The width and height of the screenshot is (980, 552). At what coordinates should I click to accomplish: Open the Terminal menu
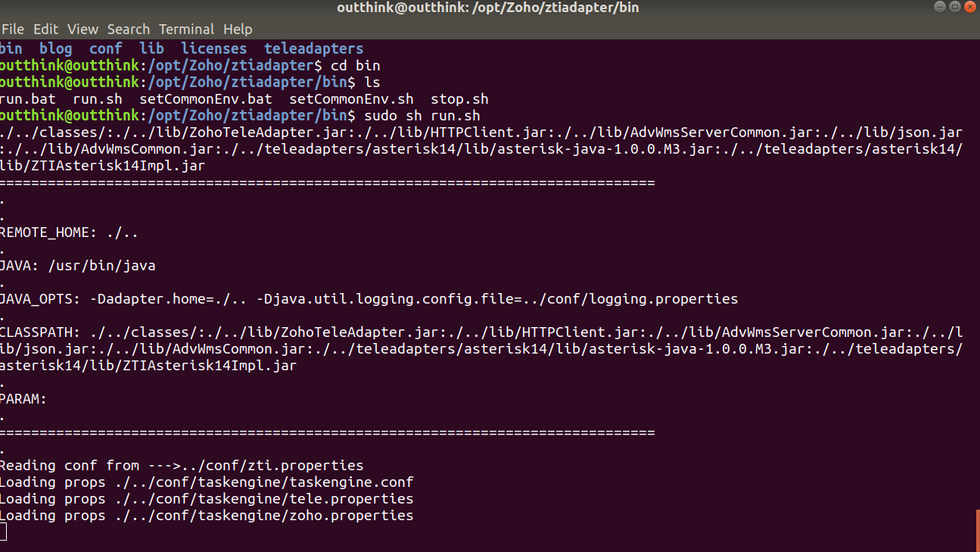(x=187, y=30)
